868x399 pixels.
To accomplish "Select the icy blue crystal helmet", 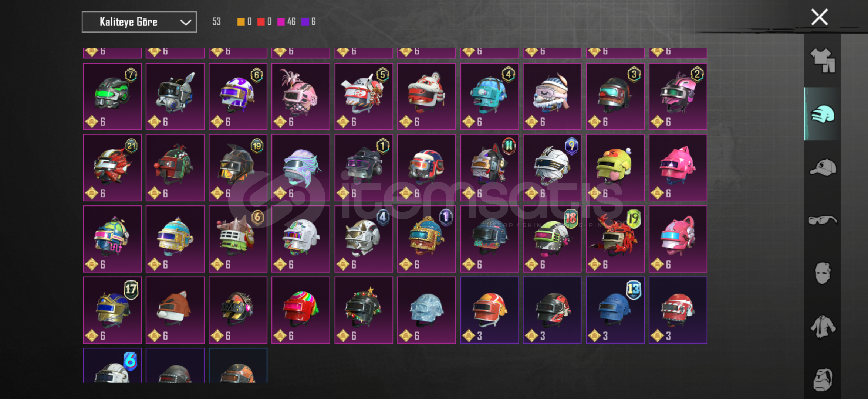I will (426, 310).
